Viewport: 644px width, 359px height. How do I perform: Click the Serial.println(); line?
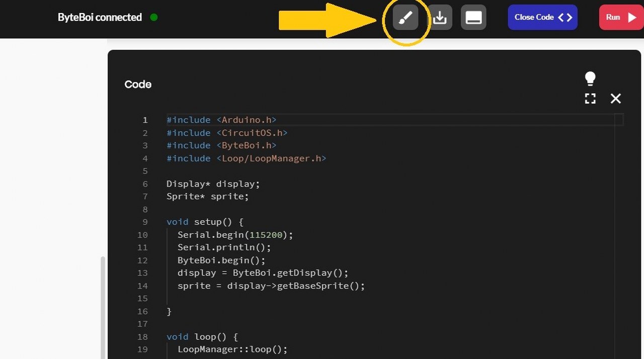(x=224, y=247)
